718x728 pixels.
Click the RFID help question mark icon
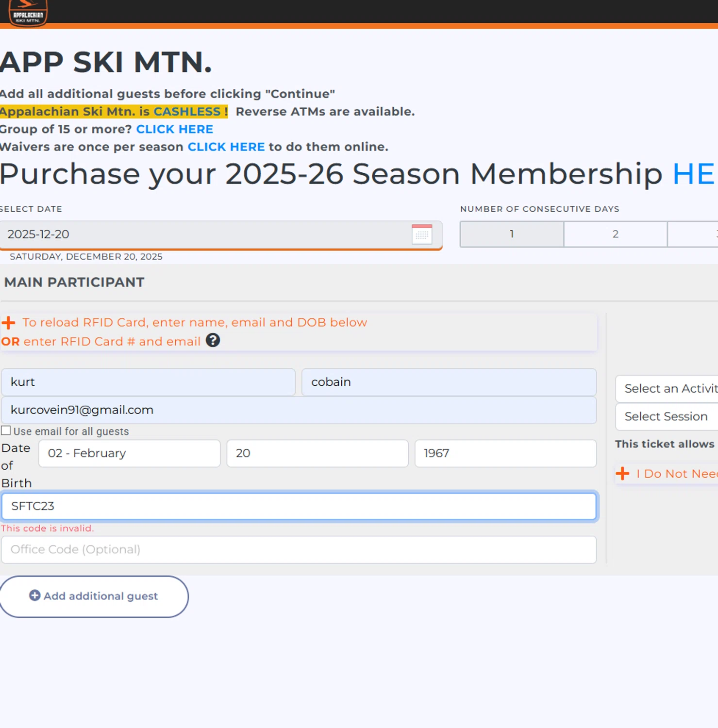coord(213,341)
